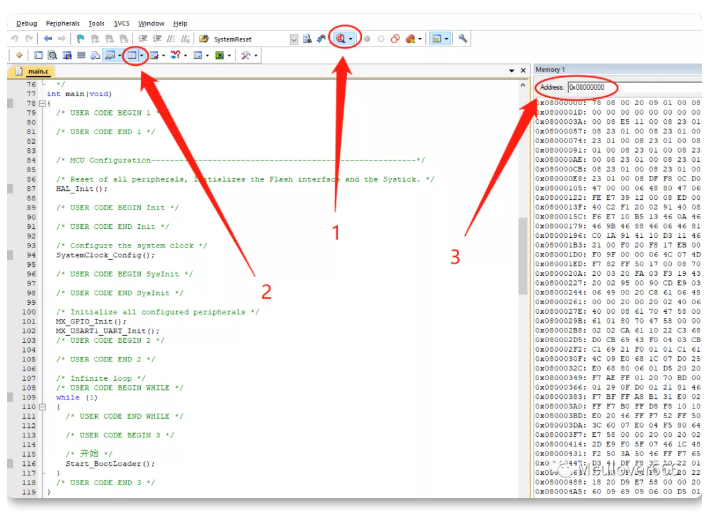Click the Memory Windows icon
Screen dimensions: 718x517
click(x=132, y=55)
